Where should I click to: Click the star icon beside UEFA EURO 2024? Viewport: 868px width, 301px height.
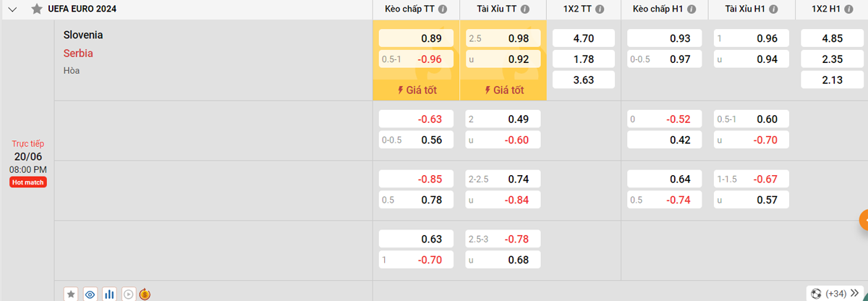(x=36, y=9)
